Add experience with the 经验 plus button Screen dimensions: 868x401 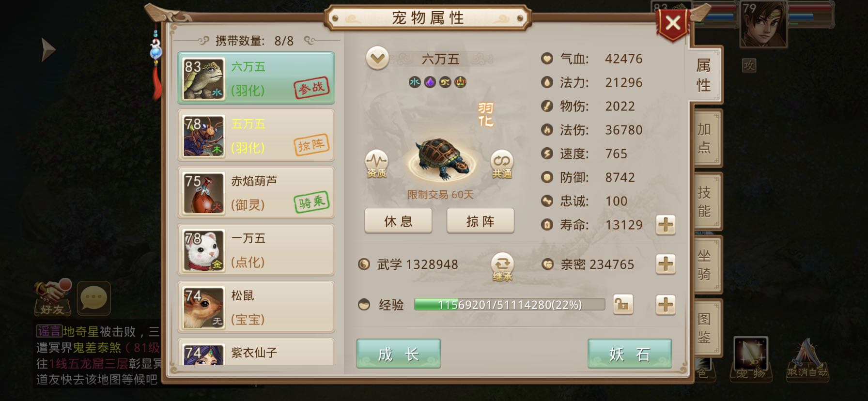click(x=666, y=305)
